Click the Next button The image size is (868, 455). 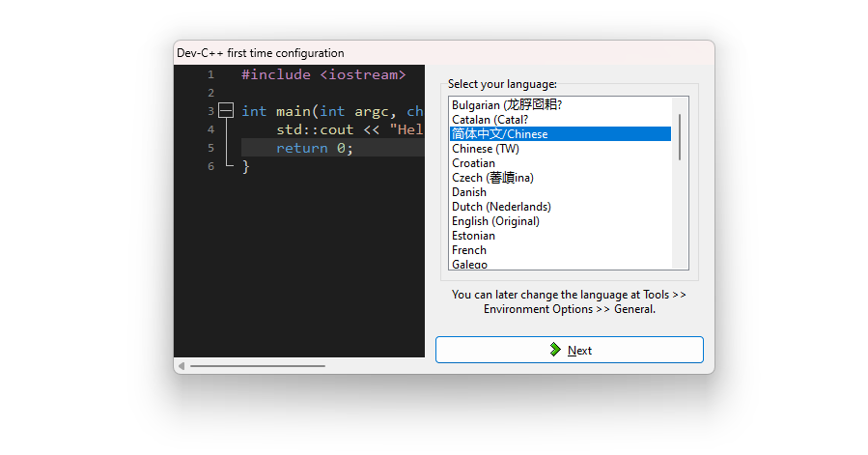[569, 350]
